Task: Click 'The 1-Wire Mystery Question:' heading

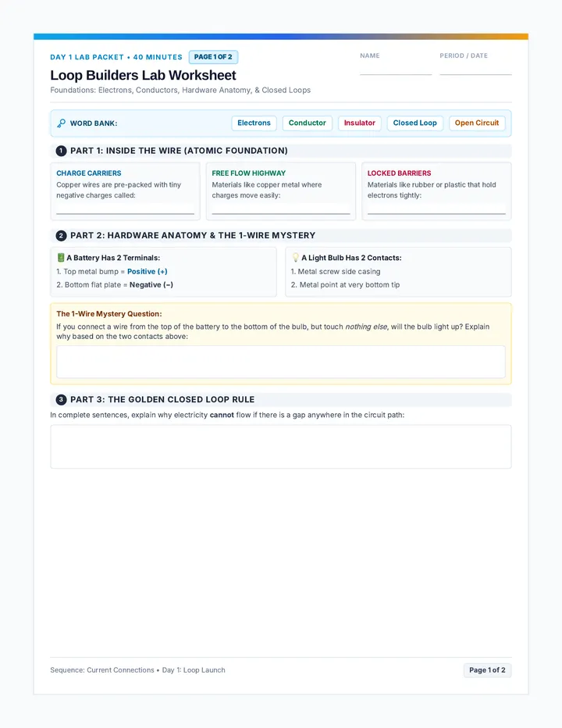Action: point(109,314)
